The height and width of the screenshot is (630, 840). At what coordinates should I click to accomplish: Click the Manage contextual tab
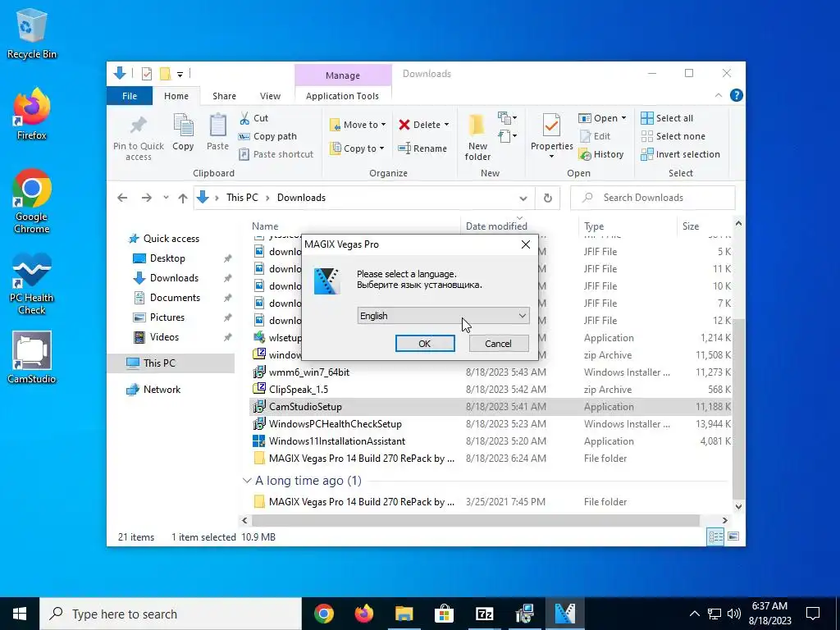[x=343, y=75]
